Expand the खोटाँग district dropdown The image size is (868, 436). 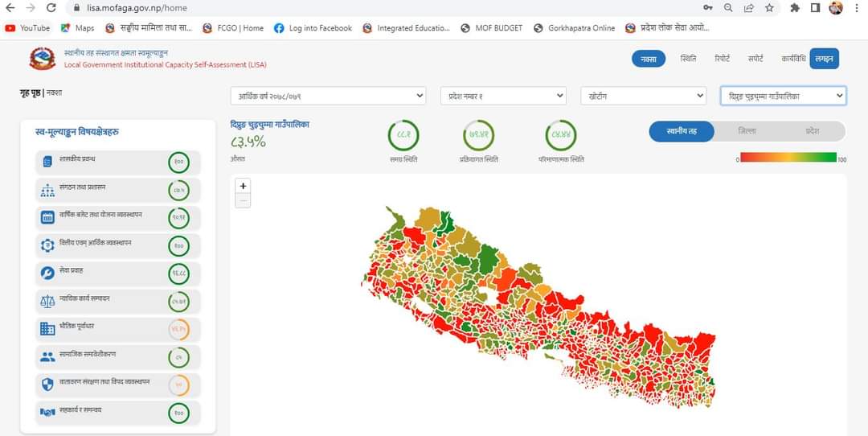tap(643, 96)
